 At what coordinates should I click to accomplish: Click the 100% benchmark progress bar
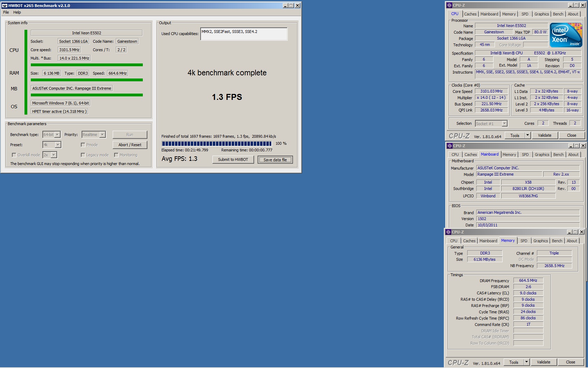click(217, 144)
